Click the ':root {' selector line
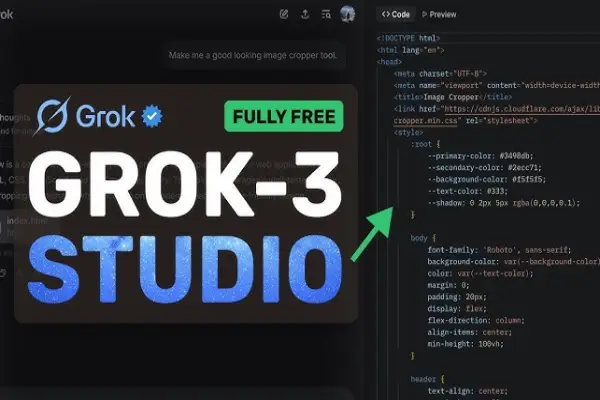 (425, 144)
